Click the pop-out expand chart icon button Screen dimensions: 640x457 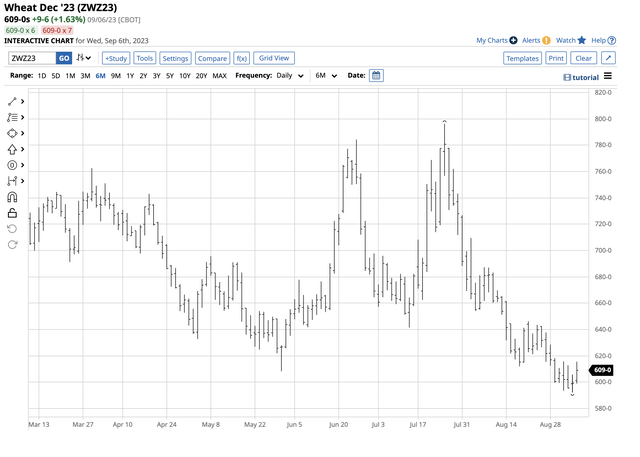click(x=608, y=58)
